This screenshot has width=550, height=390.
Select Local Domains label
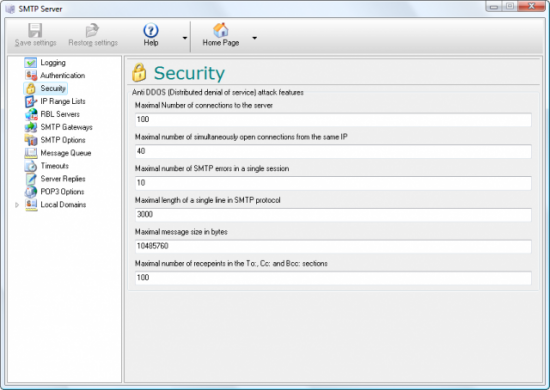[x=63, y=205]
